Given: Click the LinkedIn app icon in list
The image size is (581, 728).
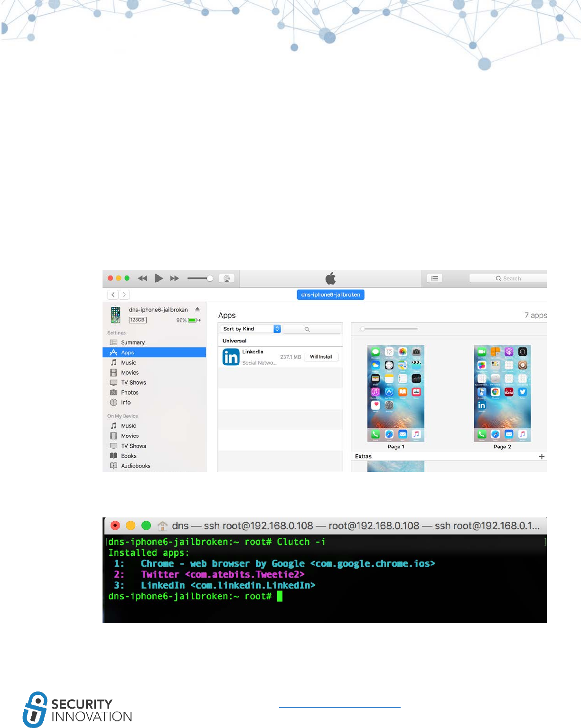Looking at the screenshot, I should coord(231,357).
